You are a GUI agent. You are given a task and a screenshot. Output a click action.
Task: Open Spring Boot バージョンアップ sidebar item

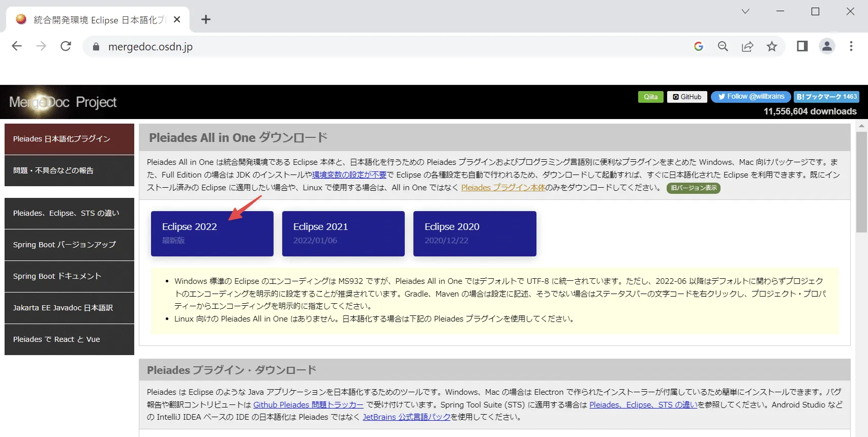[x=69, y=245]
